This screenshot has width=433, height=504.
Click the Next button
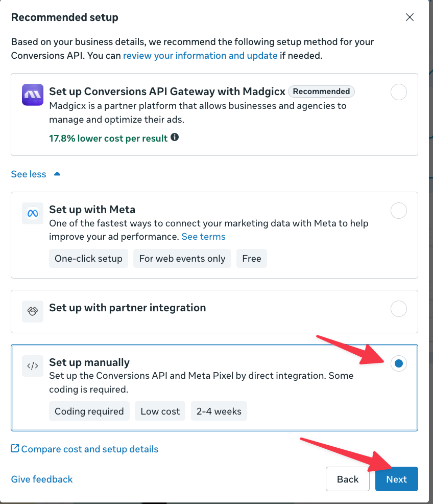[397, 479]
